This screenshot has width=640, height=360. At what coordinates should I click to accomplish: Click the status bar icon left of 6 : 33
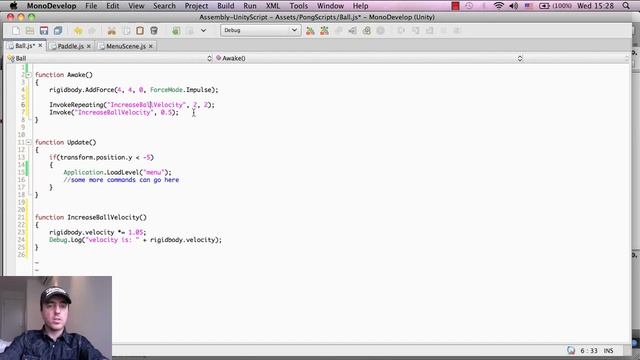pyautogui.click(x=571, y=351)
